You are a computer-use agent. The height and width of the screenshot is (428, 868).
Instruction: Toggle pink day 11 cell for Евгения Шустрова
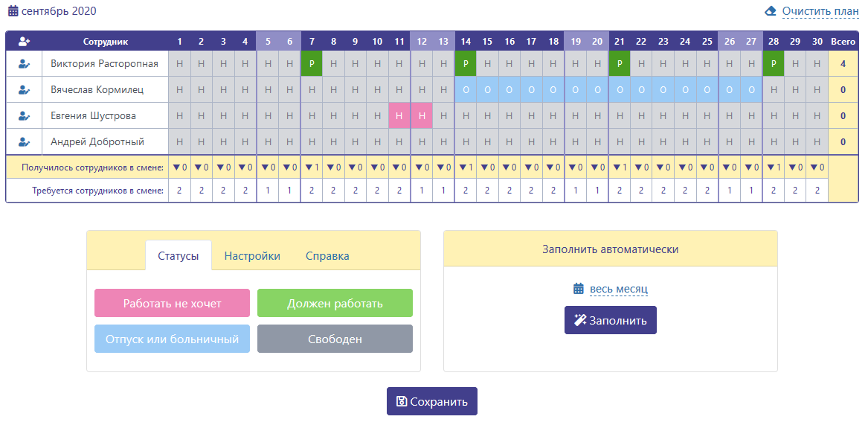(x=399, y=115)
